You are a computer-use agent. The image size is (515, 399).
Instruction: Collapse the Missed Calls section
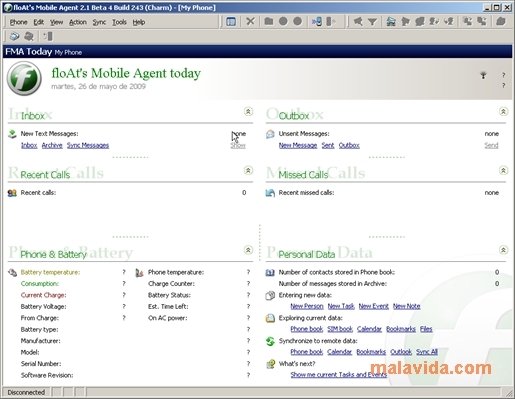pos(503,170)
